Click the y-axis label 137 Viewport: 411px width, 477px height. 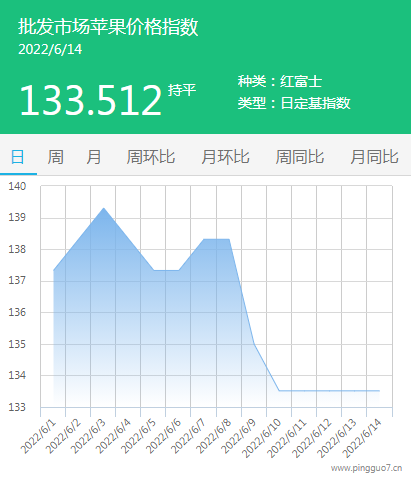click(17, 281)
